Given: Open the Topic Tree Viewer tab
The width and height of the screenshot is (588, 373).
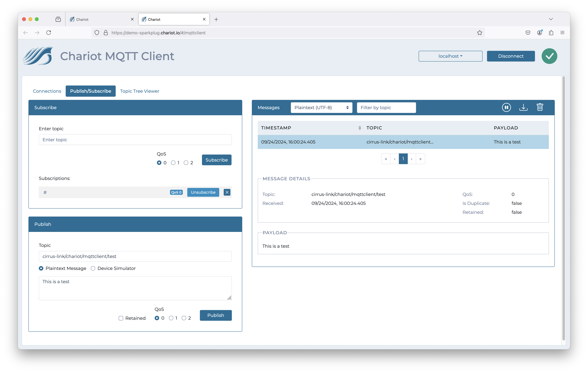Looking at the screenshot, I should tap(139, 91).
